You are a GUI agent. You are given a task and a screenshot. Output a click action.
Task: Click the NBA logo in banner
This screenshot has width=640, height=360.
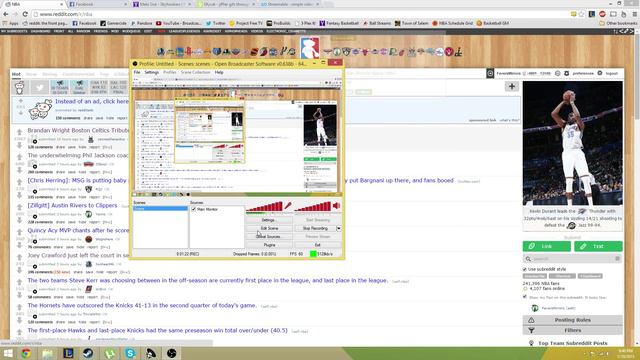[x=310, y=47]
